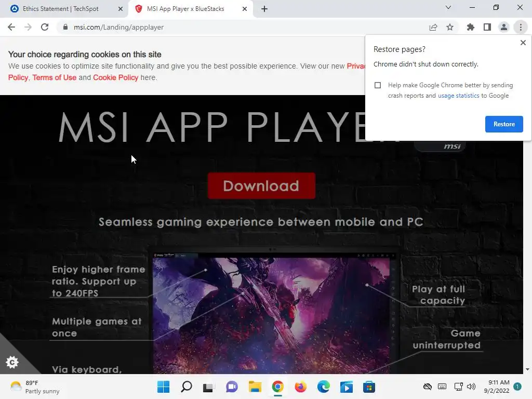The width and height of the screenshot is (532, 399).
Task: Open the Cookie Policy link
Action: [x=116, y=78]
